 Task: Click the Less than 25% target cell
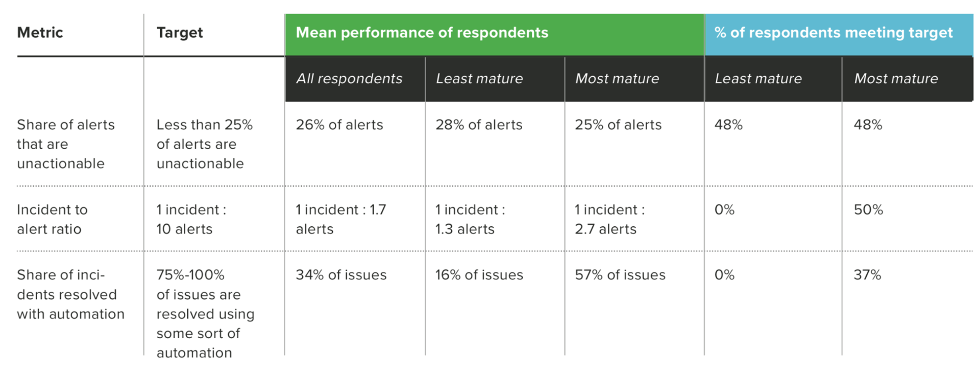(x=204, y=144)
